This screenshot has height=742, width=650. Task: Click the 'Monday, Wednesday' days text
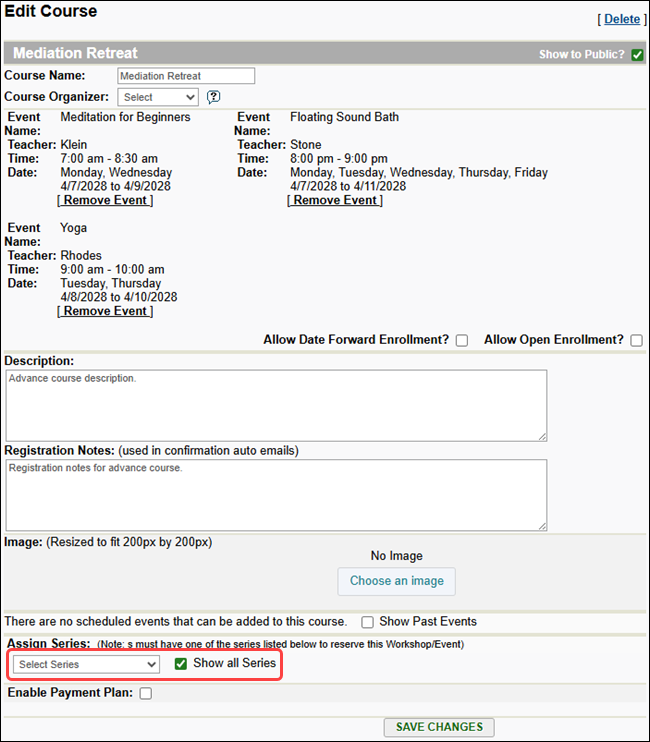[116, 173]
